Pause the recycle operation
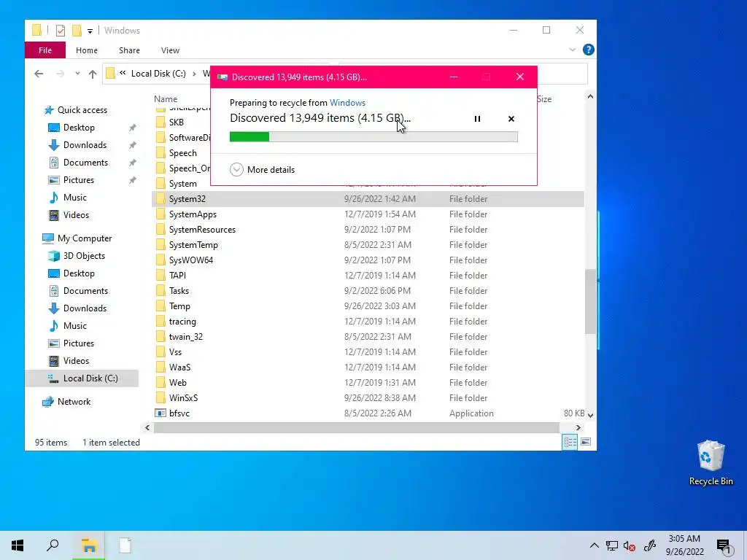Screen dimensions: 747x560 click(x=477, y=119)
